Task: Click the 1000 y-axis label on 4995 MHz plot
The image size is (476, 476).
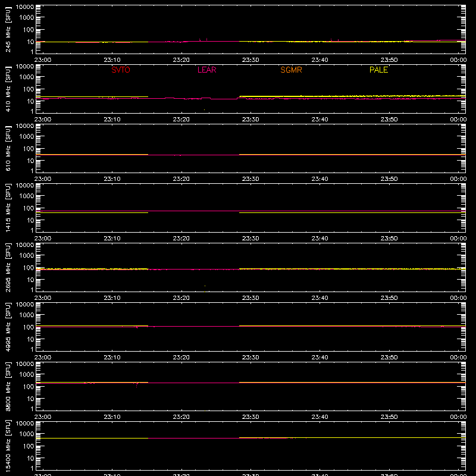Action: point(27,315)
